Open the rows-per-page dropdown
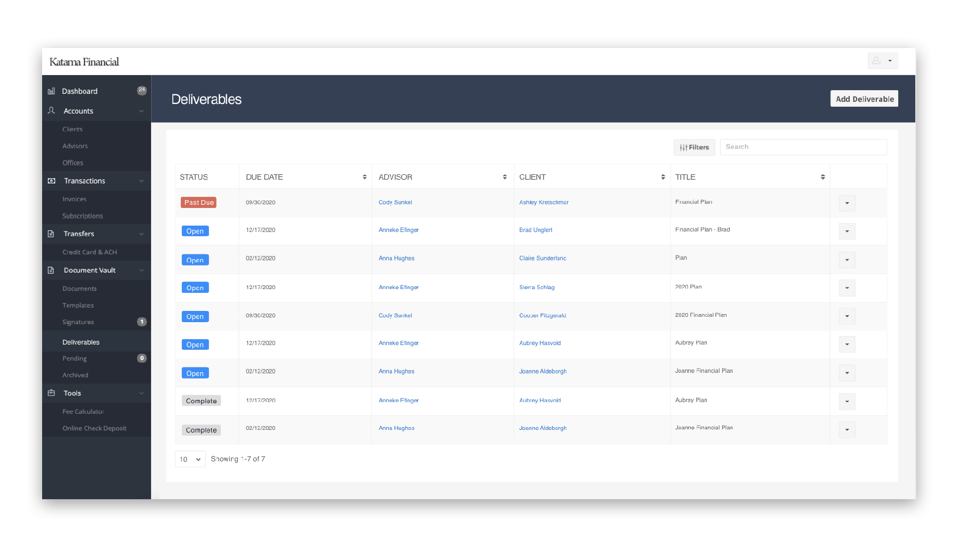This screenshot has width=959, height=560. tap(190, 459)
